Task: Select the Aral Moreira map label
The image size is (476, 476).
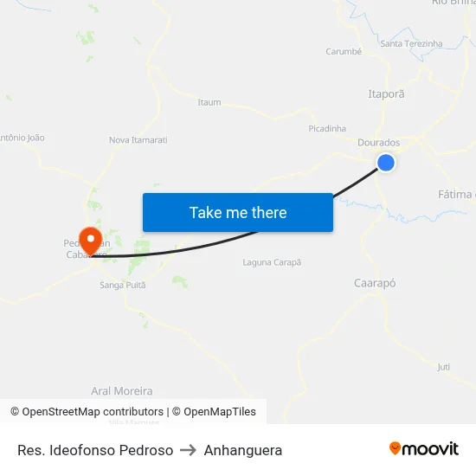Action: click(122, 391)
